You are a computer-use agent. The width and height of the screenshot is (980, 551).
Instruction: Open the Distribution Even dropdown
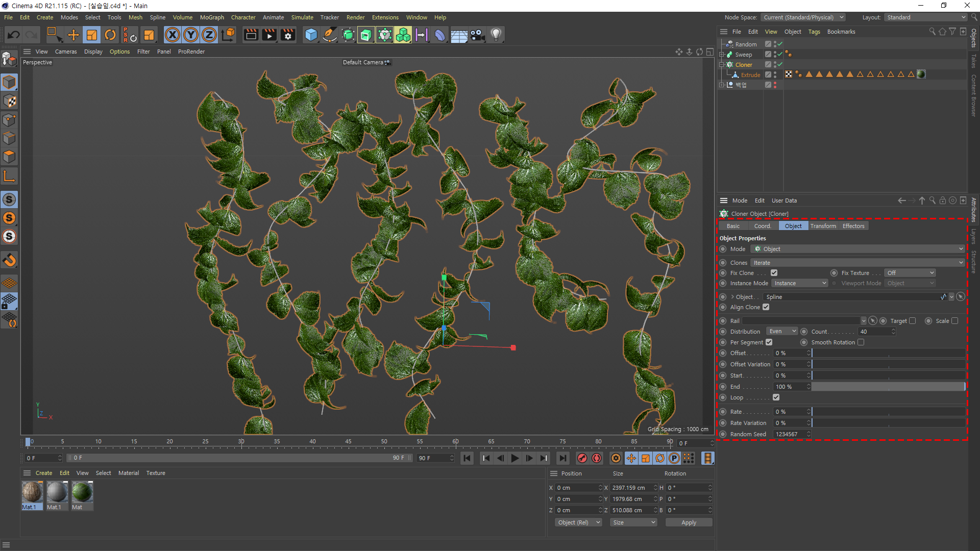pyautogui.click(x=782, y=332)
